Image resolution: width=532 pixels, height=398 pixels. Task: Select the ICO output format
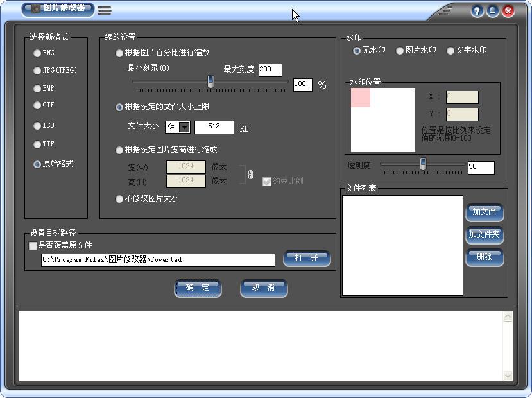tap(37, 126)
